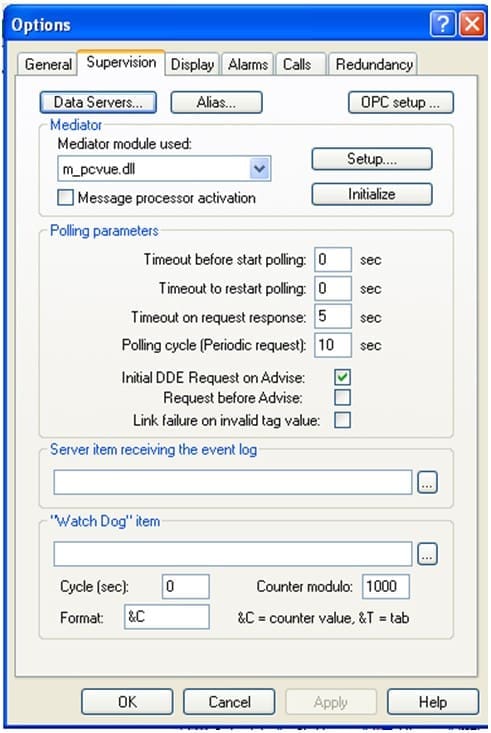Select the Supervision tab
Image resolution: width=491 pixels, height=733 pixels.
pos(121,62)
